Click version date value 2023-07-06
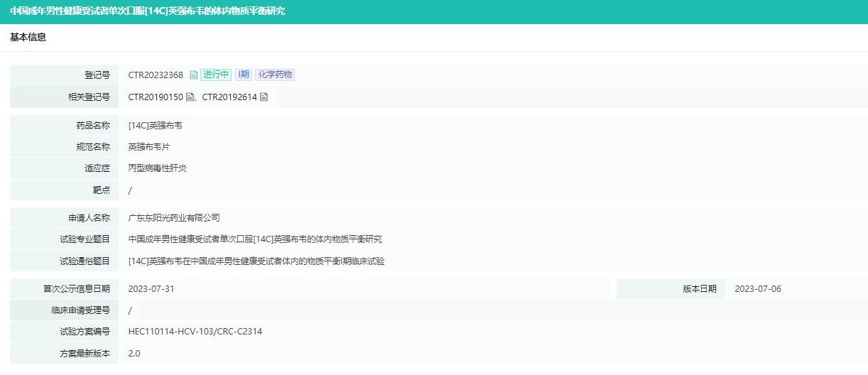The height and width of the screenshot is (375, 868). (x=758, y=289)
